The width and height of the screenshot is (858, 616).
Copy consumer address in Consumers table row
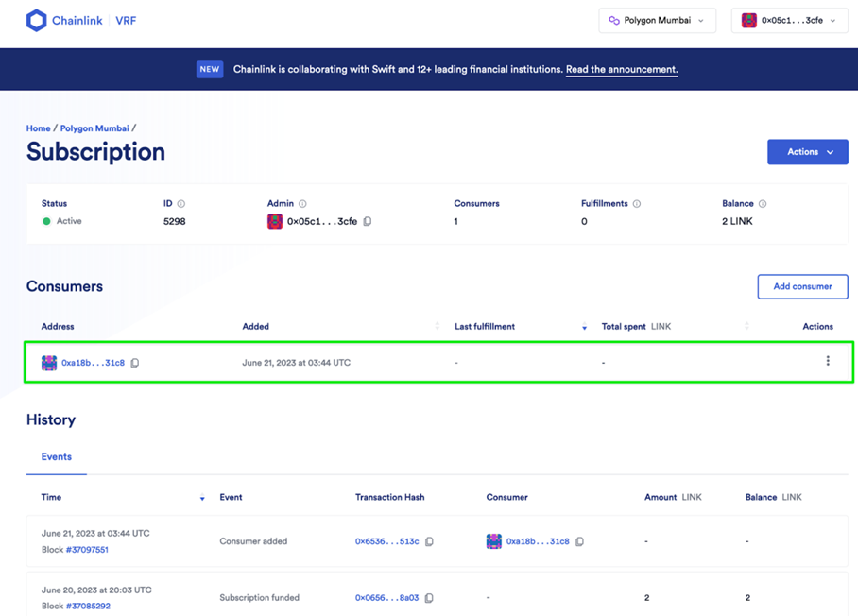[x=135, y=363]
